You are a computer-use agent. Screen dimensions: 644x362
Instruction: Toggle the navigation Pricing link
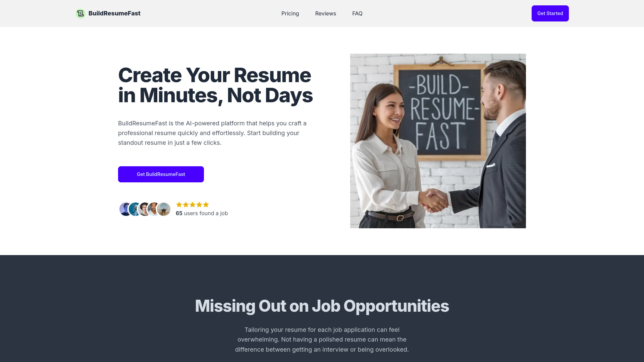tap(290, 13)
